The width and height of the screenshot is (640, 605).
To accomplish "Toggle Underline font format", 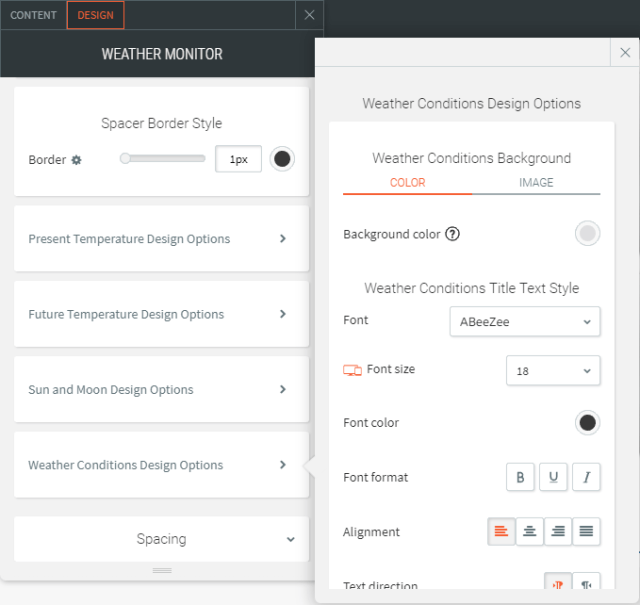I will [553, 477].
